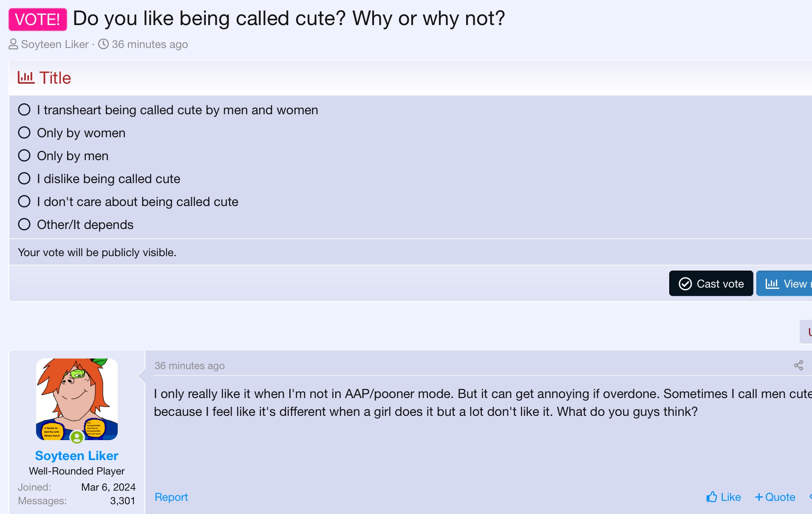Viewport: 812px width, 514px height.
Task: Click the plus Quote icon
Action: (759, 497)
